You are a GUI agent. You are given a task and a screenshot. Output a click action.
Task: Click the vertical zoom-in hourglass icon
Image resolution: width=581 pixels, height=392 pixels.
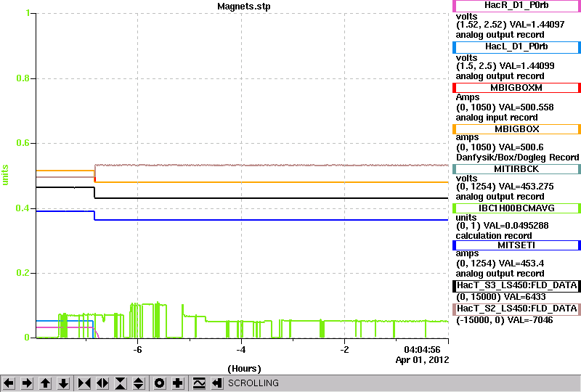coord(121,383)
